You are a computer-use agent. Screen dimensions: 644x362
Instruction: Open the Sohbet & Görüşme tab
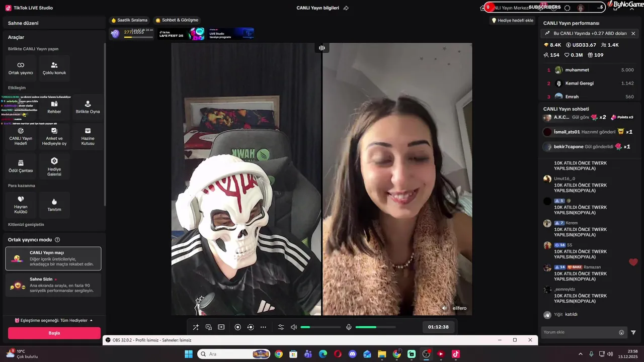[x=177, y=20]
